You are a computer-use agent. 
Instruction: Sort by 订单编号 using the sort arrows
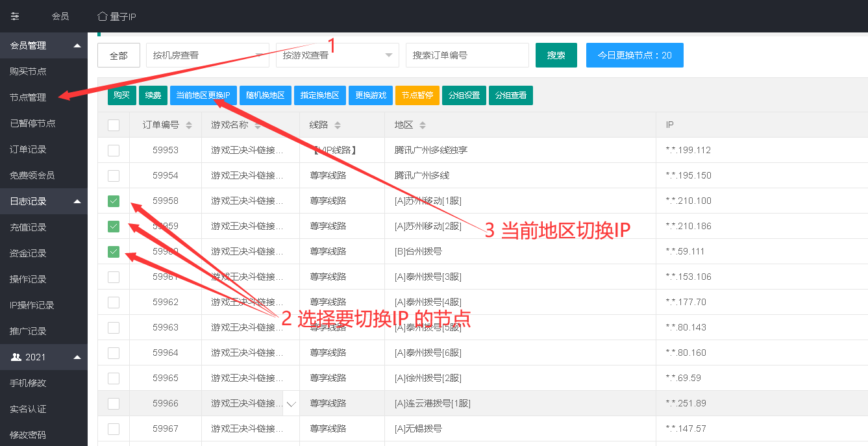click(x=189, y=125)
